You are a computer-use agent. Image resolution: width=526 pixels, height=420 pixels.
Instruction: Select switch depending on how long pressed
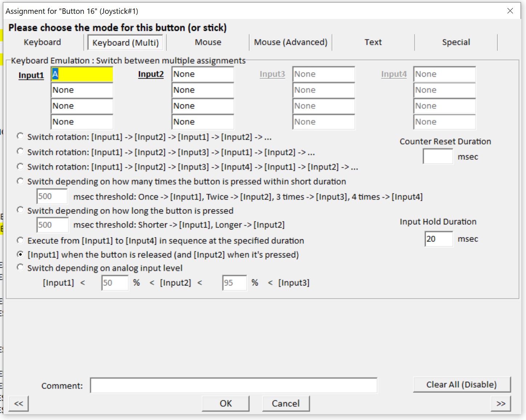click(x=20, y=210)
